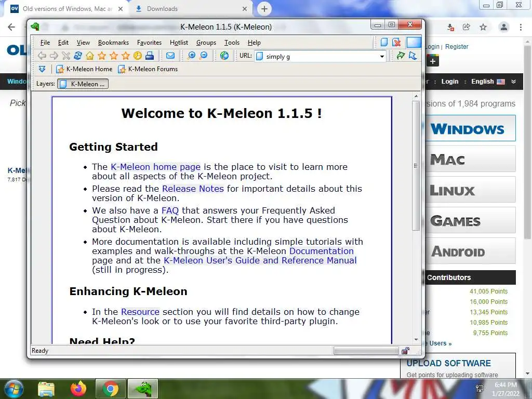Expand the bookmarks toolbar chevron arrow

(x=42, y=69)
